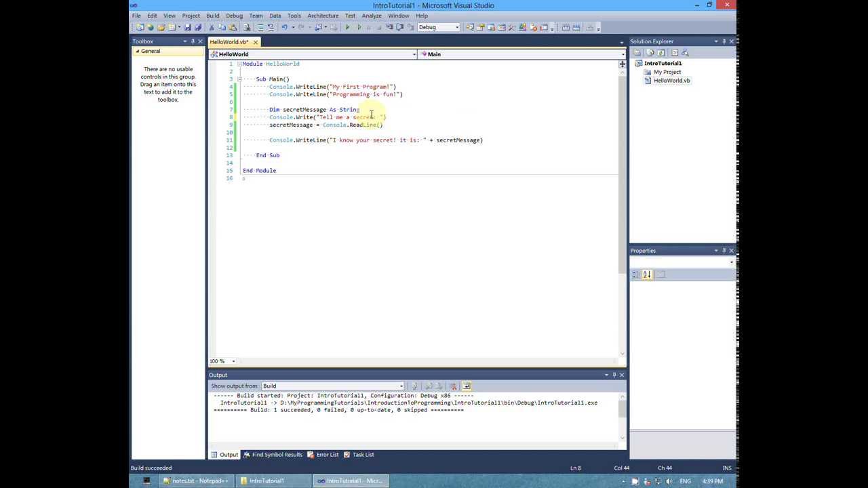Click Alphabetical sort icon in Properties panel

[x=647, y=274]
